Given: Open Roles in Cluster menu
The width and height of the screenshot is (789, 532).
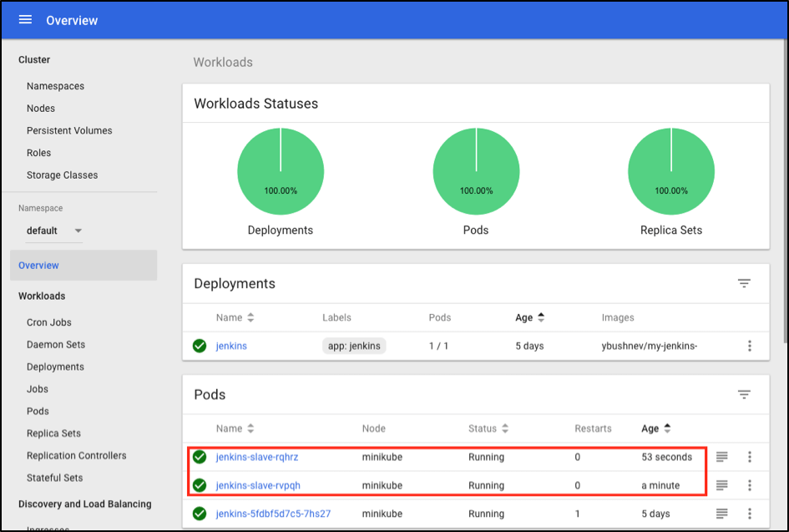Looking at the screenshot, I should (38, 153).
